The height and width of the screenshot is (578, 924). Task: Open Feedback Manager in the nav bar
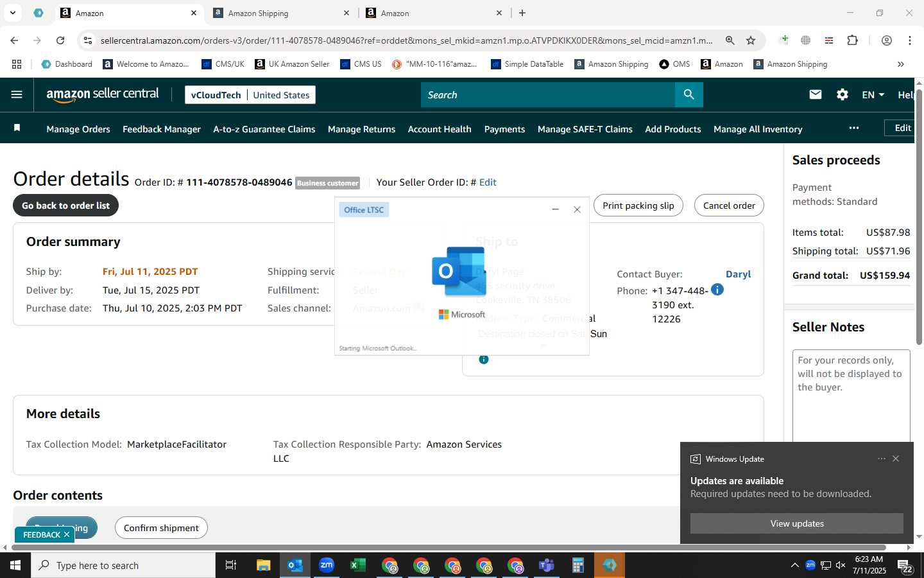pyautogui.click(x=162, y=129)
